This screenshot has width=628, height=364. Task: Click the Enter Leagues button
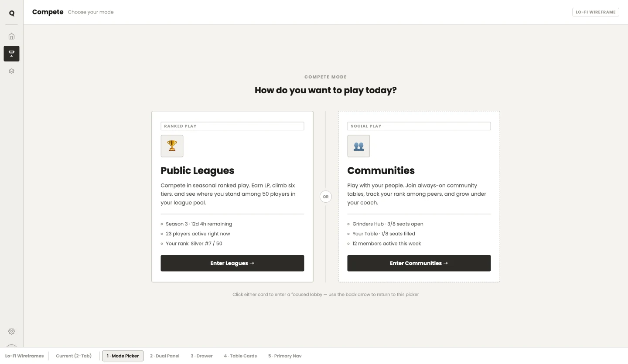(x=232, y=263)
